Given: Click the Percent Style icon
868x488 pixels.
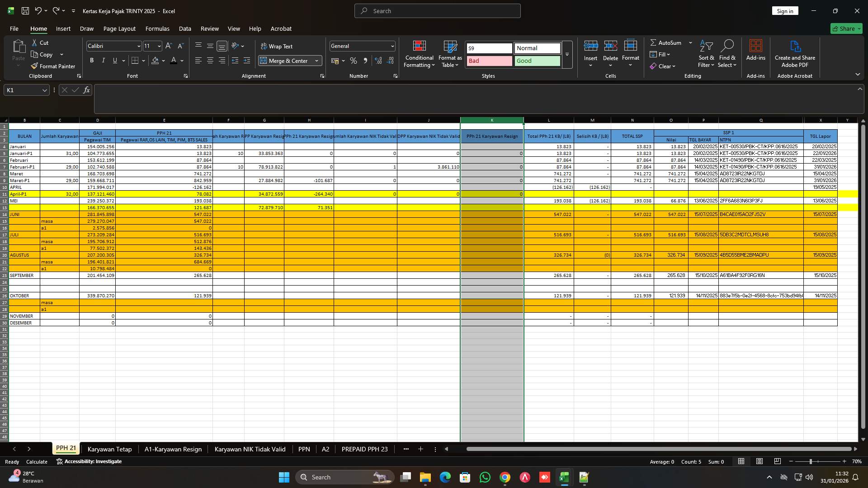Looking at the screenshot, I should [x=354, y=61].
